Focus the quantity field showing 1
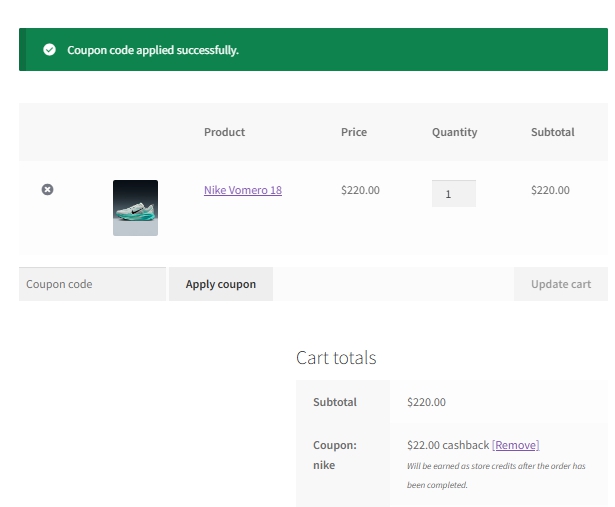This screenshot has width=615, height=507. point(454,194)
